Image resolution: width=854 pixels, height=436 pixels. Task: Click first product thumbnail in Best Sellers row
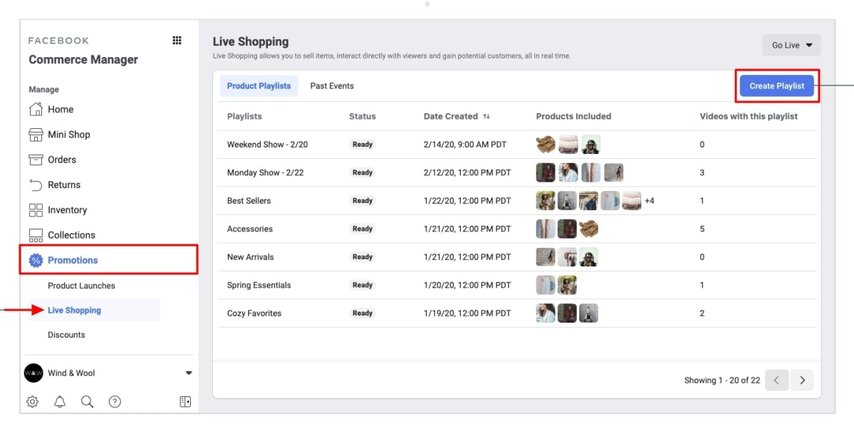[545, 201]
